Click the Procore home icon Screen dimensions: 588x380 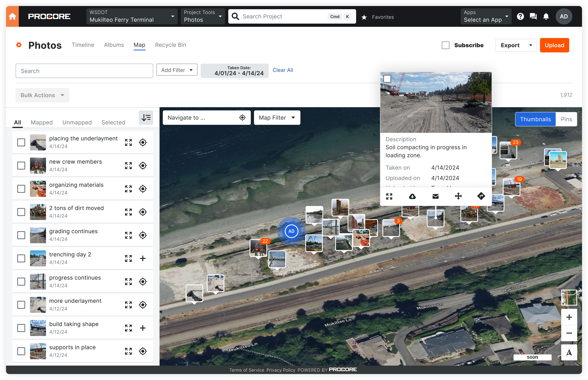pyautogui.click(x=12, y=17)
